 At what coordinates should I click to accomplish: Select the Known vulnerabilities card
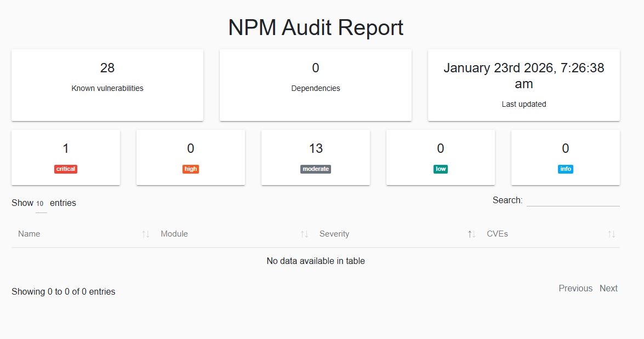coord(107,85)
